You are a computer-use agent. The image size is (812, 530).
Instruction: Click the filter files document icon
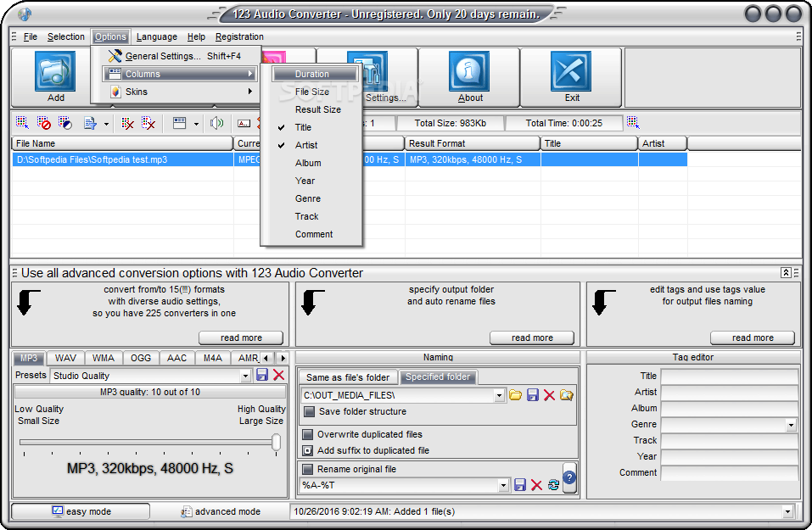pos(90,123)
